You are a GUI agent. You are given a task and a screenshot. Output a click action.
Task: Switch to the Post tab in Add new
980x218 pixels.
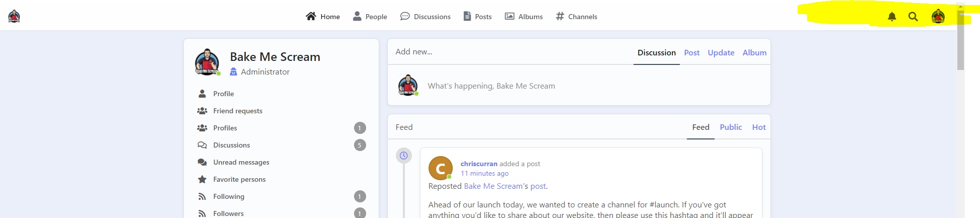691,53
